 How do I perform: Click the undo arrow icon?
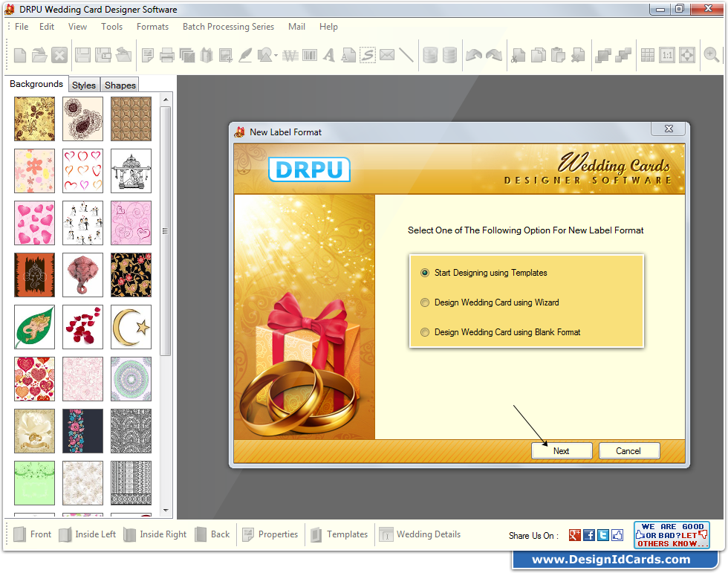(x=474, y=55)
